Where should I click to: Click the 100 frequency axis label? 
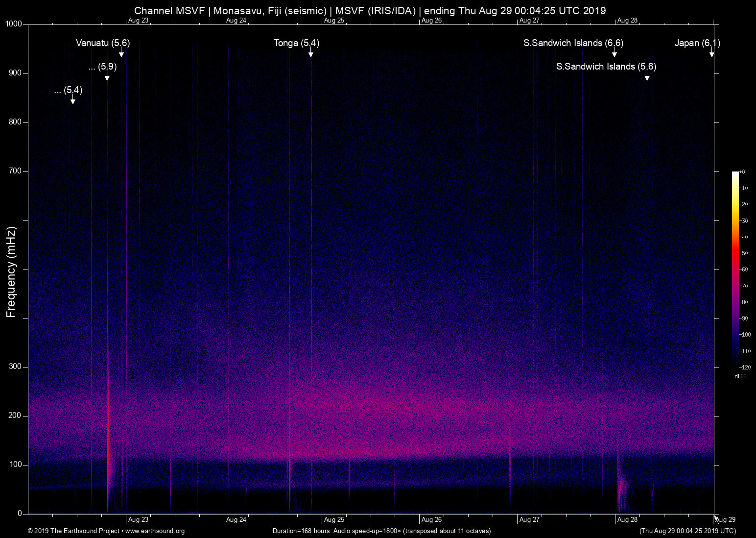click(x=16, y=465)
